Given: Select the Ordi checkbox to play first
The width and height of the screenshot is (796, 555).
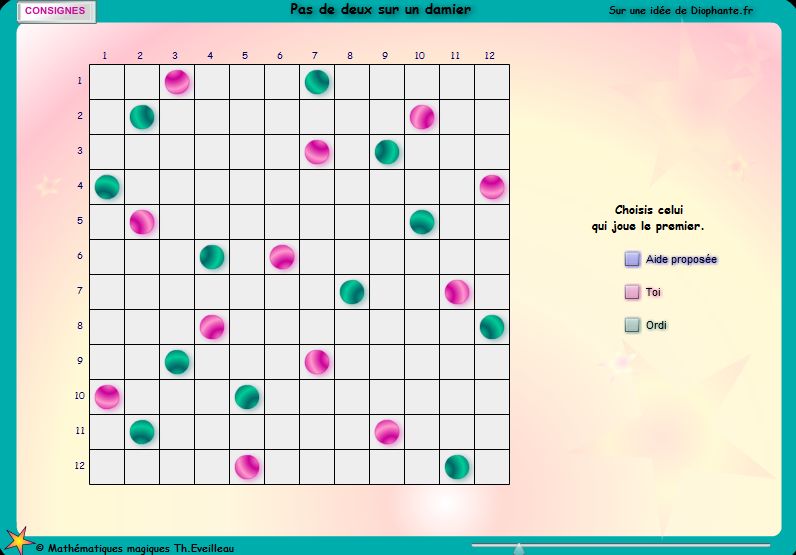Looking at the screenshot, I should coord(632,325).
